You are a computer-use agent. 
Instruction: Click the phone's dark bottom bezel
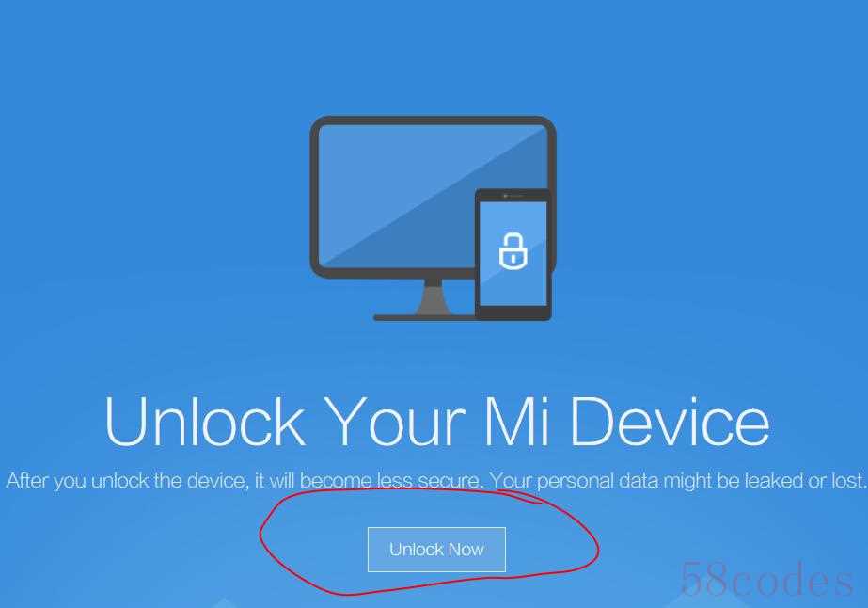[513, 312]
